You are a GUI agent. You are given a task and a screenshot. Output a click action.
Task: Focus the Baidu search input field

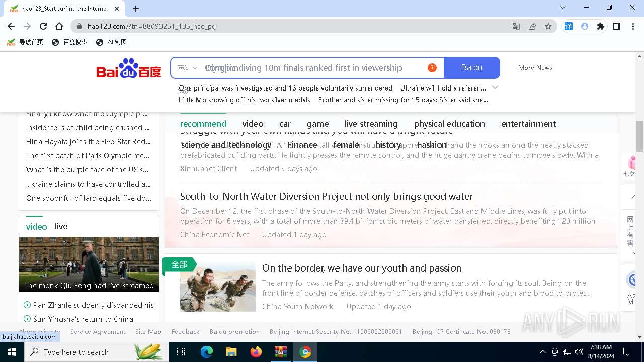307,68
